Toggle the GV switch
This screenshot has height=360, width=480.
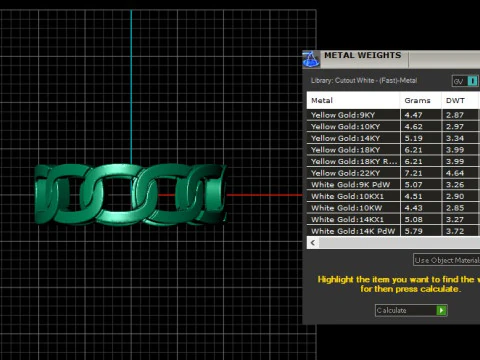tap(465, 81)
